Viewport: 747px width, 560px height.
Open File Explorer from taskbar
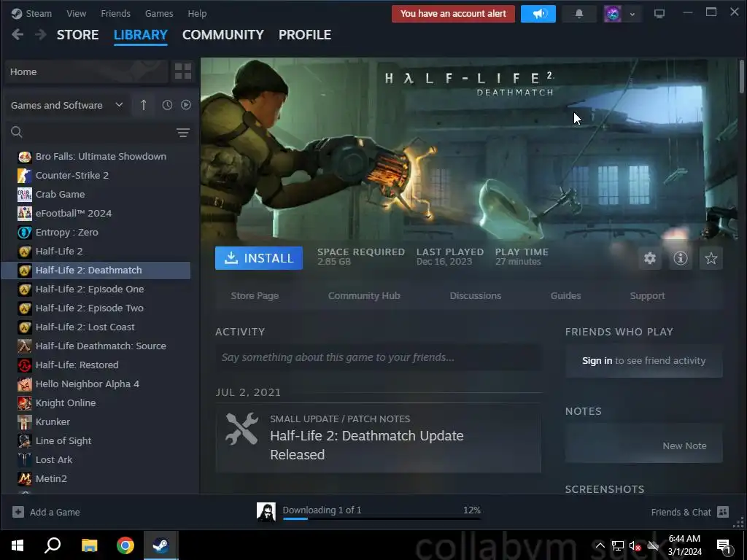click(x=89, y=545)
